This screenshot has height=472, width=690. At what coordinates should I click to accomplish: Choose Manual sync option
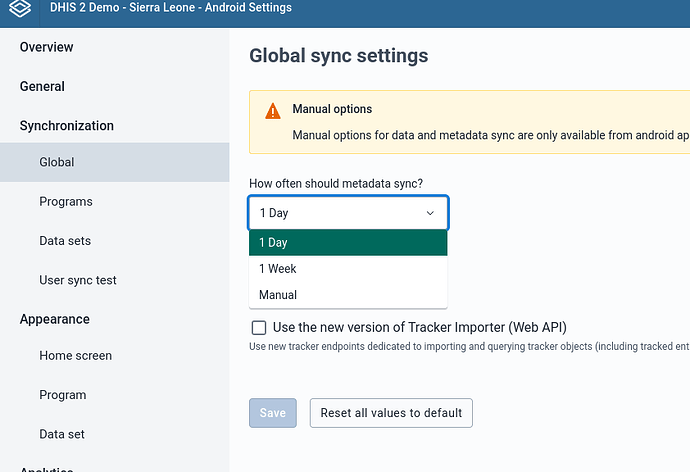point(348,295)
